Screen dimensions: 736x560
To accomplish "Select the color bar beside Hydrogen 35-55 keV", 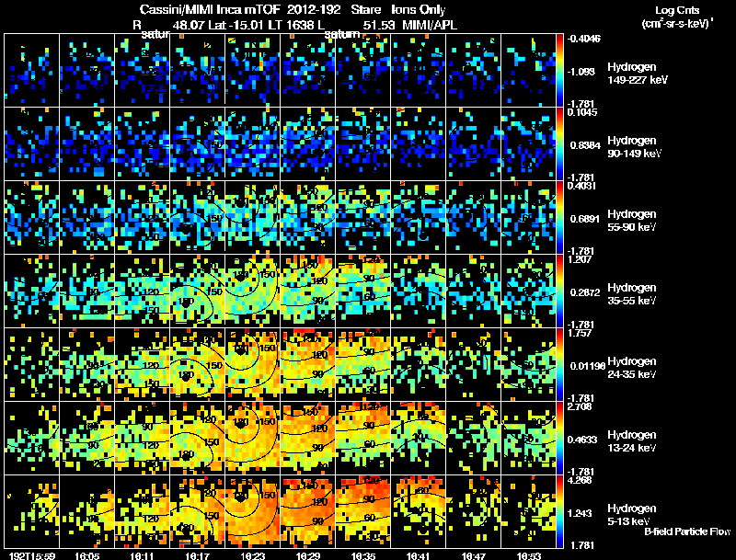I will tap(559, 291).
